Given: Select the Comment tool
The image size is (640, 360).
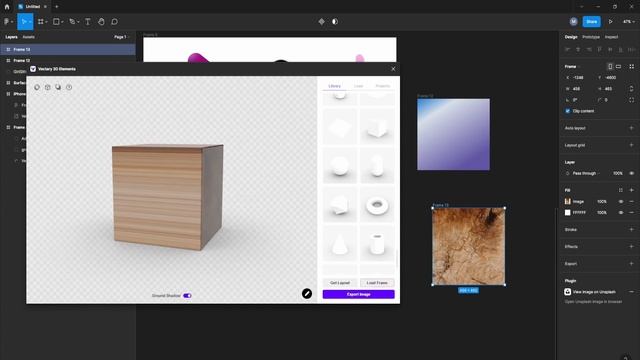Looking at the screenshot, I should 114,22.
